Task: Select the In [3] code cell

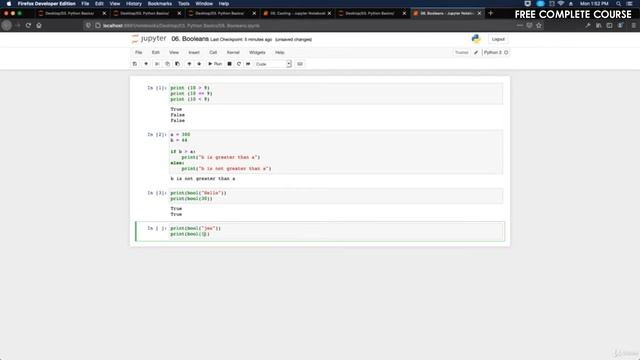Action: (336, 196)
